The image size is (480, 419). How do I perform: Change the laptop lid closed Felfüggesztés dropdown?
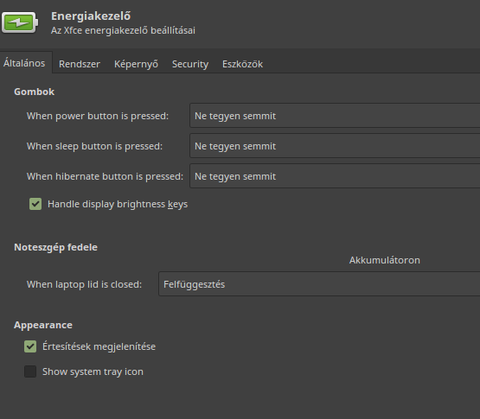tap(319, 284)
